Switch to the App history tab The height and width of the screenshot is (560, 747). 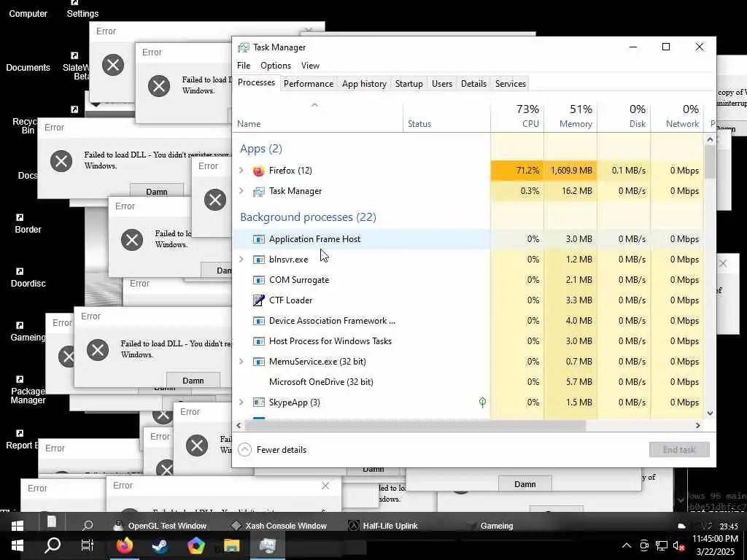click(x=364, y=84)
